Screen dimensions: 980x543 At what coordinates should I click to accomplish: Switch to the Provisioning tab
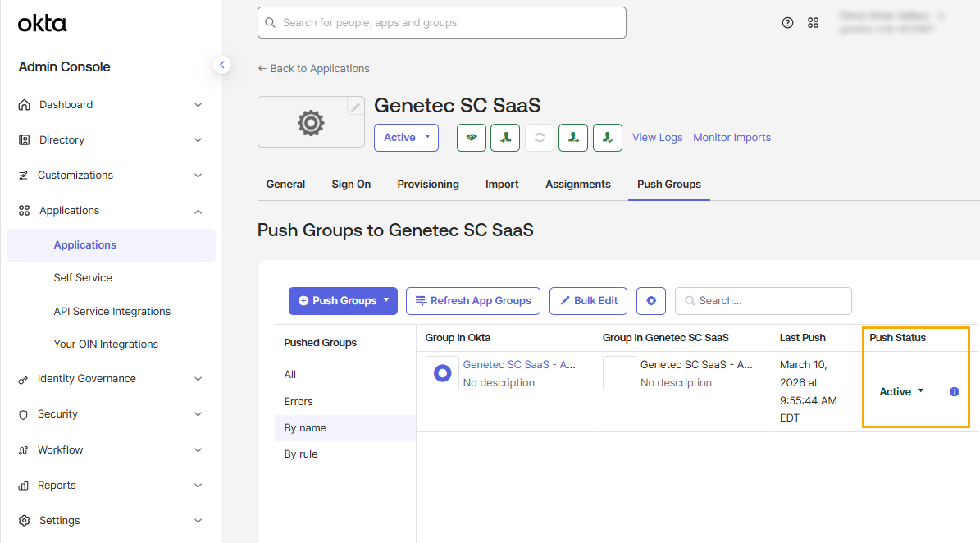coord(428,185)
